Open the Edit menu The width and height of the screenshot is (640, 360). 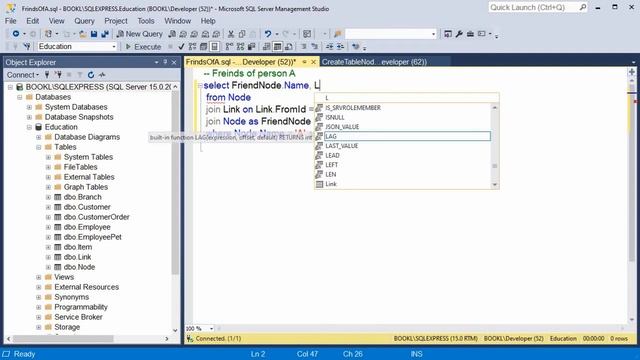[x=33, y=21]
